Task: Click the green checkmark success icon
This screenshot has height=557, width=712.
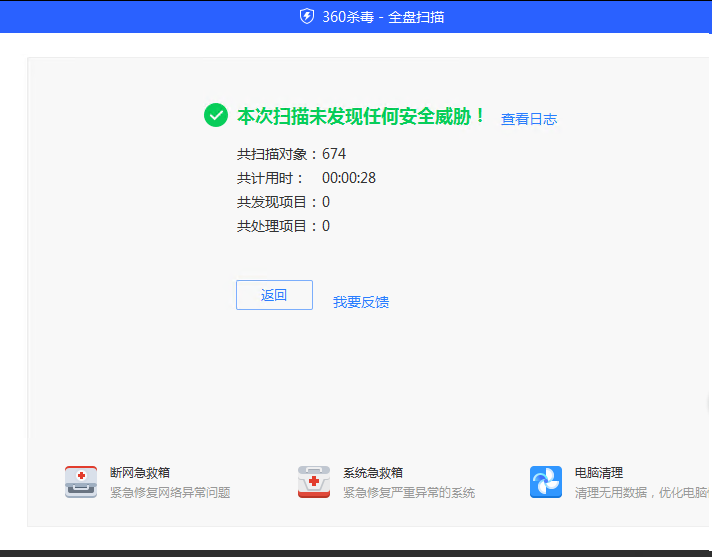Action: pyautogui.click(x=216, y=115)
